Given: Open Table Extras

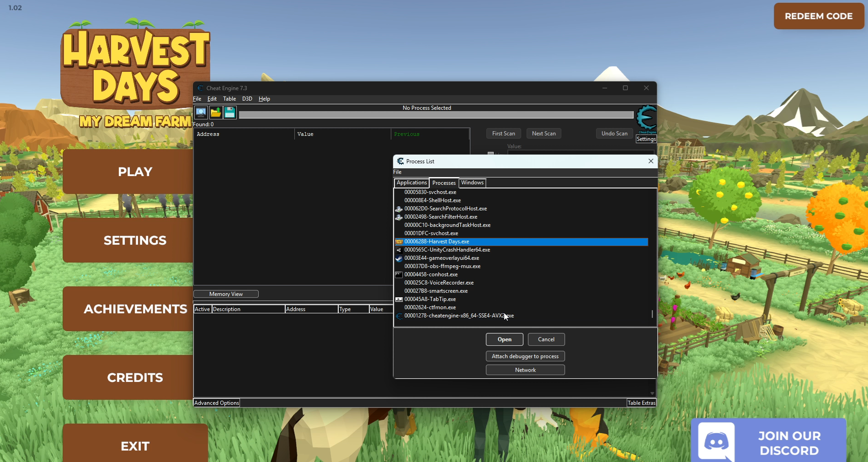Looking at the screenshot, I should click(x=642, y=403).
